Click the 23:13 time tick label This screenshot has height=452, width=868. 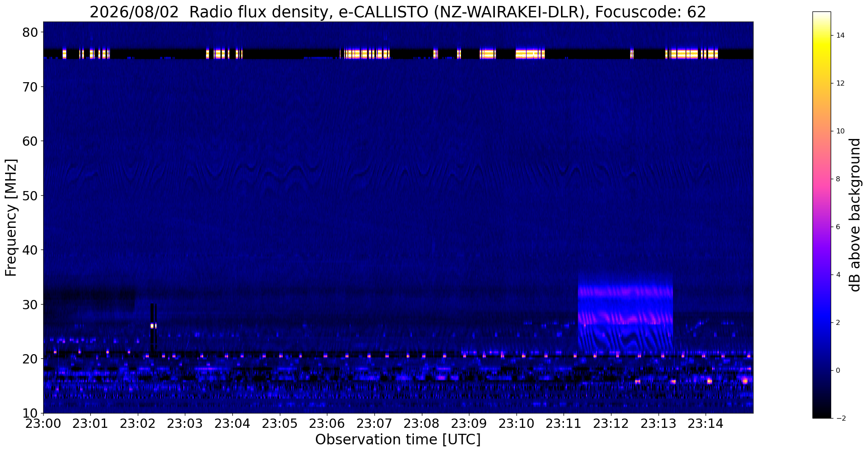(659, 423)
